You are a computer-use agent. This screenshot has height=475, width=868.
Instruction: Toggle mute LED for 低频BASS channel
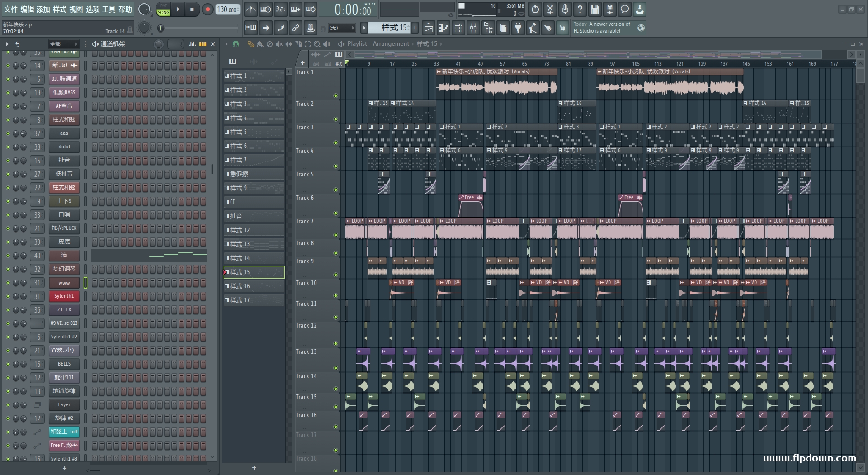pos(8,93)
